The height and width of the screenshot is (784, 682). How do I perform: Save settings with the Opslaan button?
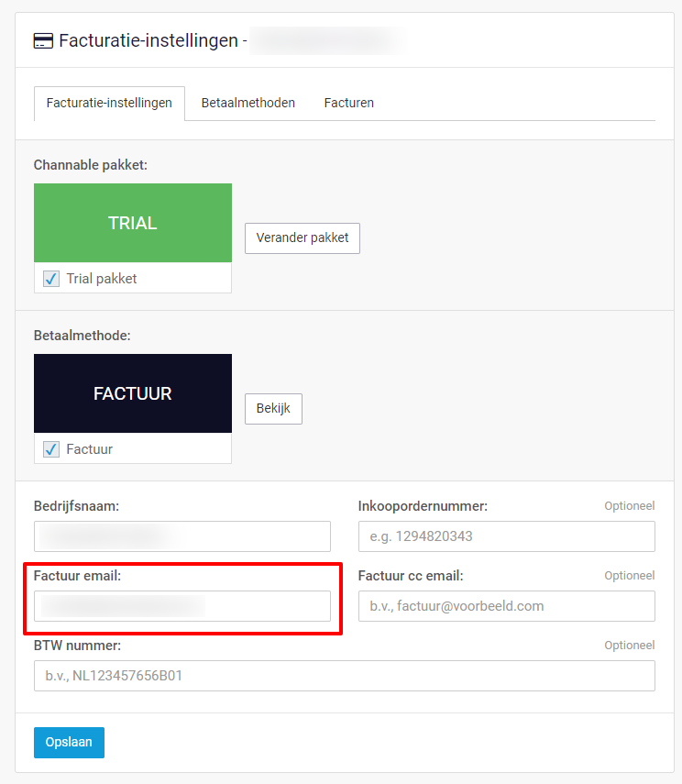[x=69, y=743]
